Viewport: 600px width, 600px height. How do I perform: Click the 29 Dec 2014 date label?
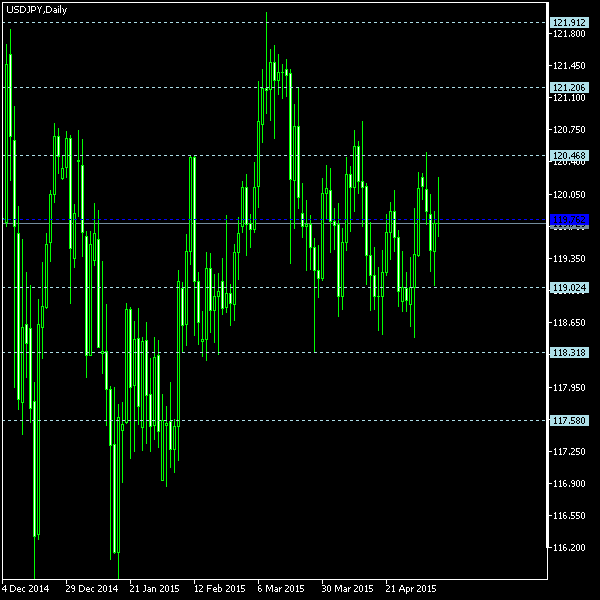point(91,589)
